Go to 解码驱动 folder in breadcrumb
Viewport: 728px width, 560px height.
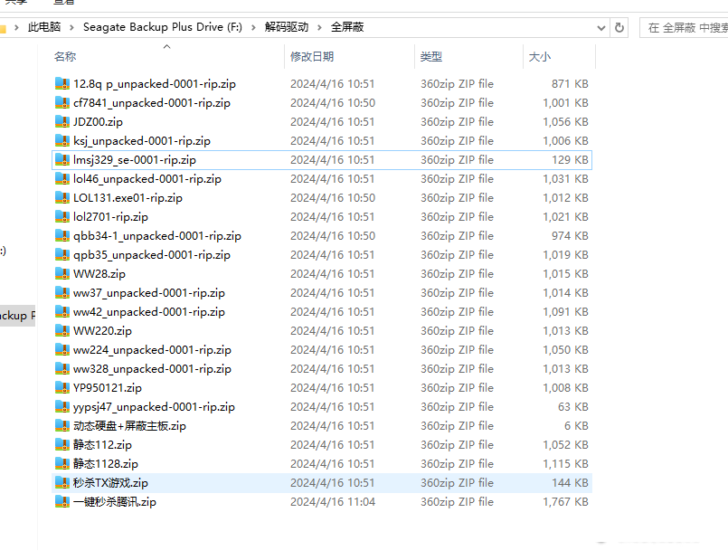(287, 27)
